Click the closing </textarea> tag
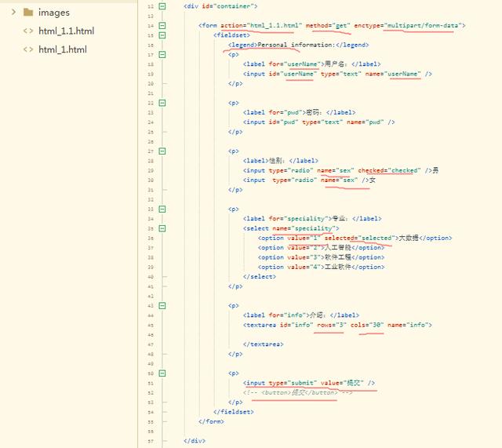 [x=264, y=344]
